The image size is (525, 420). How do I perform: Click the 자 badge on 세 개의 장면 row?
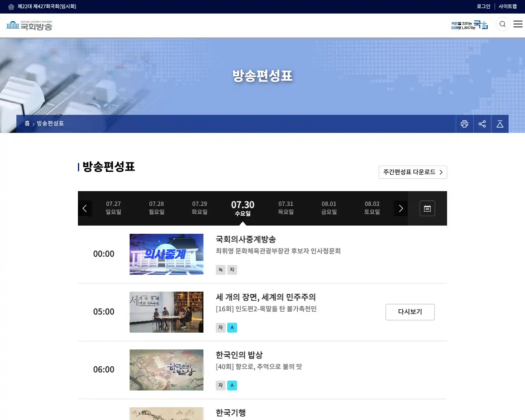(x=221, y=328)
